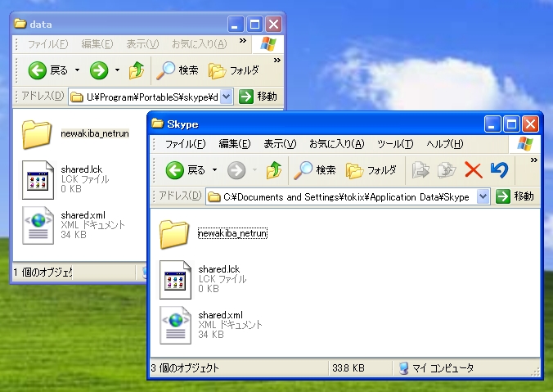Select shared.xml file icon in data window

[38, 225]
